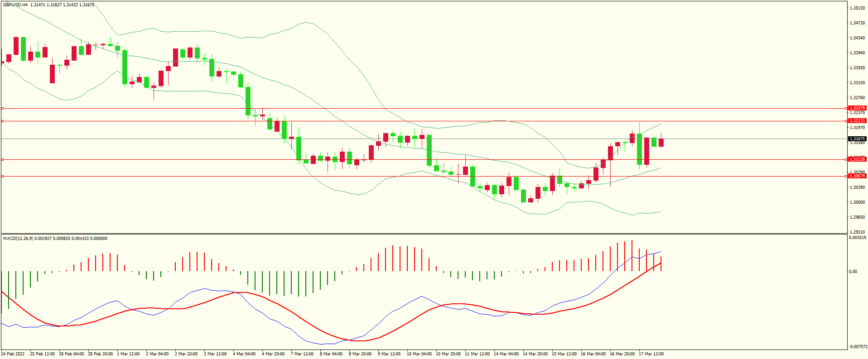The height and width of the screenshot is (359, 868).
Task: Click the 0.00 MACD zero level label
Action: [853, 272]
